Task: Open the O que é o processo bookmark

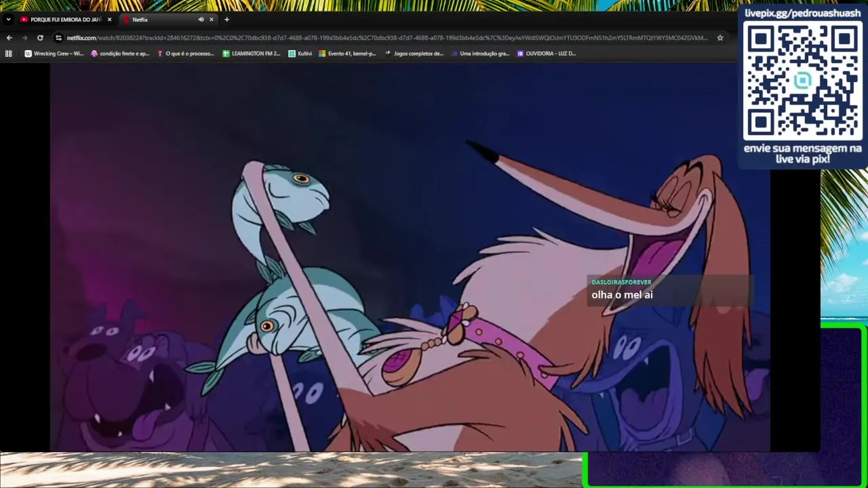Action: coord(186,54)
